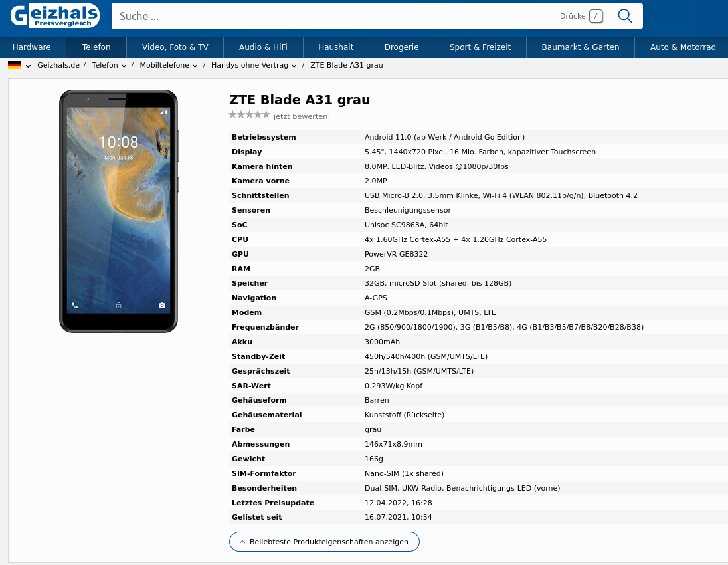This screenshot has width=728, height=565.
Task: Click the Betriebssystem label
Action: click(x=264, y=137)
